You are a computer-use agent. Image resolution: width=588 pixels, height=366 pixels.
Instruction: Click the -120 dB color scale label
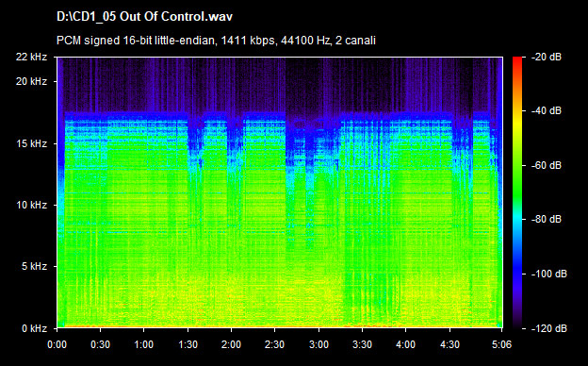549,329
